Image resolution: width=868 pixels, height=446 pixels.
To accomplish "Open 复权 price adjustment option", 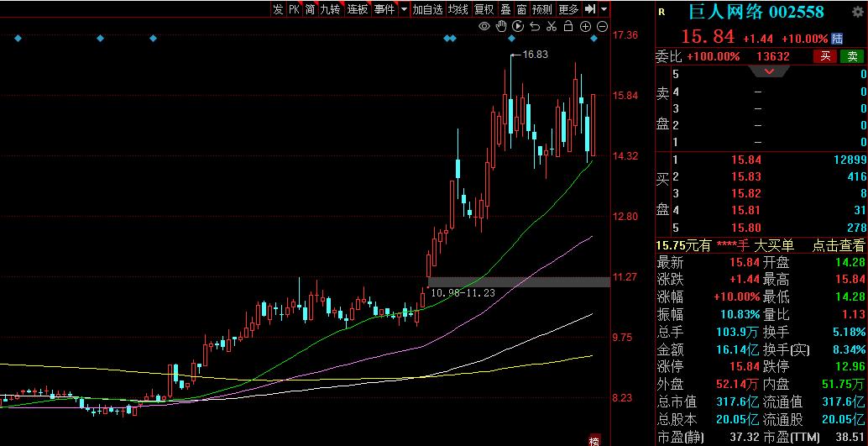I will [484, 9].
